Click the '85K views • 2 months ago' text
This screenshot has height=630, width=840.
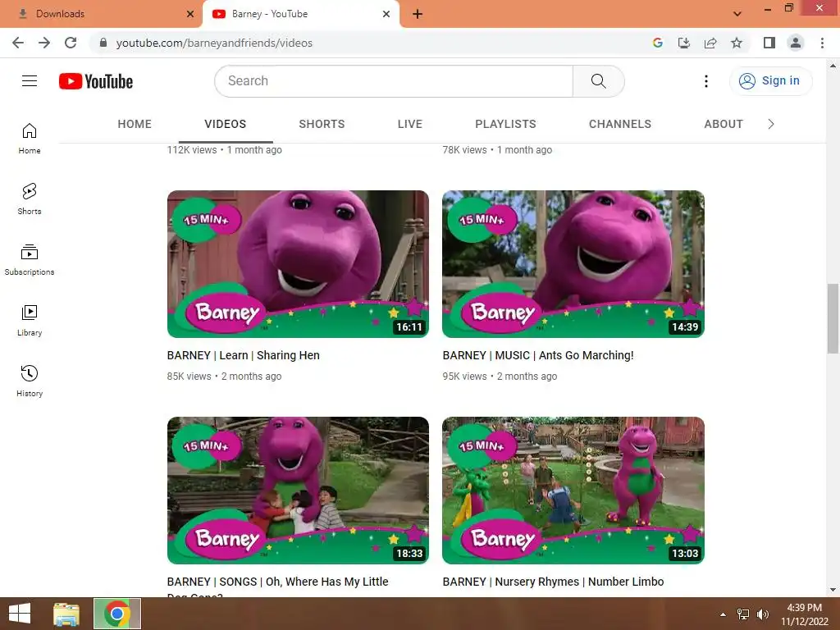[224, 376]
